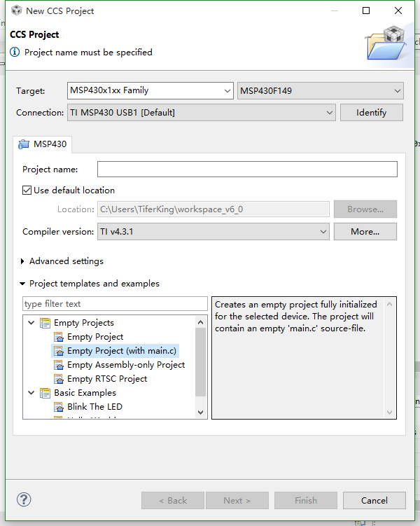The image size is (420, 526).
Task: Select the Empty Projects category
Action: click(84, 323)
